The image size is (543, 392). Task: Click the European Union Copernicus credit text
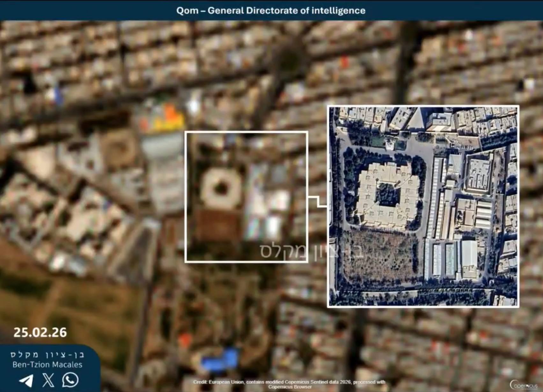click(289, 384)
